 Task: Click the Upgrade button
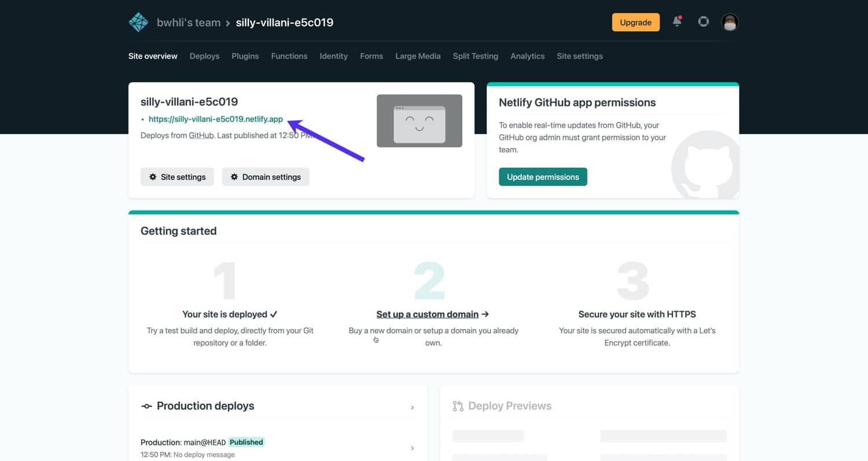(635, 22)
